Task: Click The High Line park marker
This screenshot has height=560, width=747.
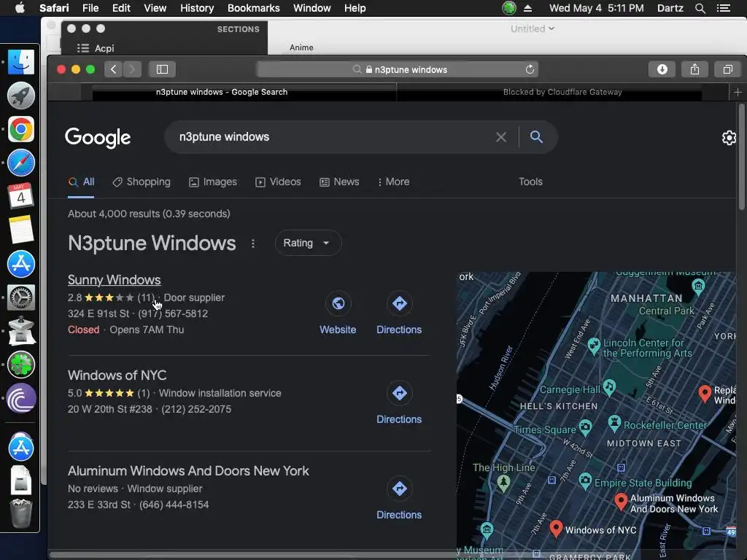Action: (x=503, y=483)
